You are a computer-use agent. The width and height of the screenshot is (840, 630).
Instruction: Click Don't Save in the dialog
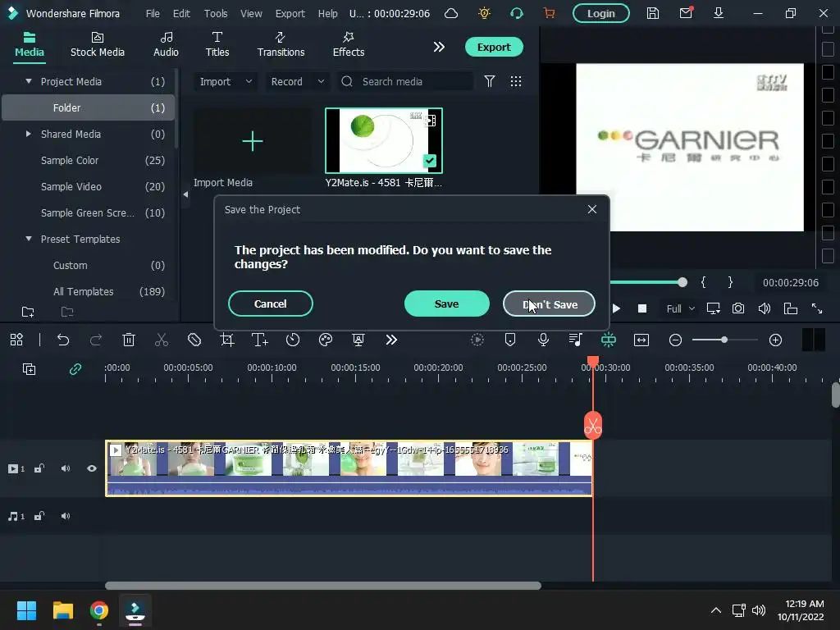549,304
